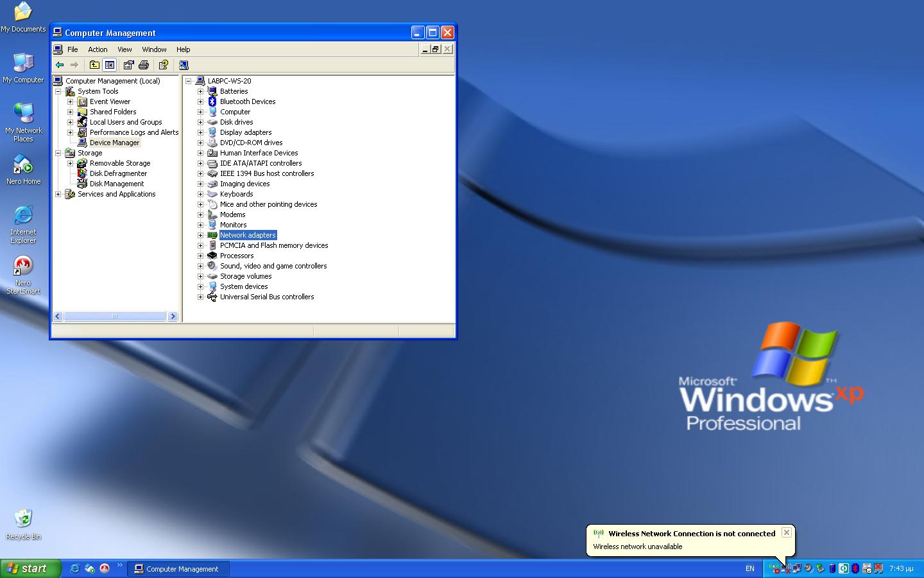Click the Keyboards device icon
924x578 pixels.
(212, 194)
